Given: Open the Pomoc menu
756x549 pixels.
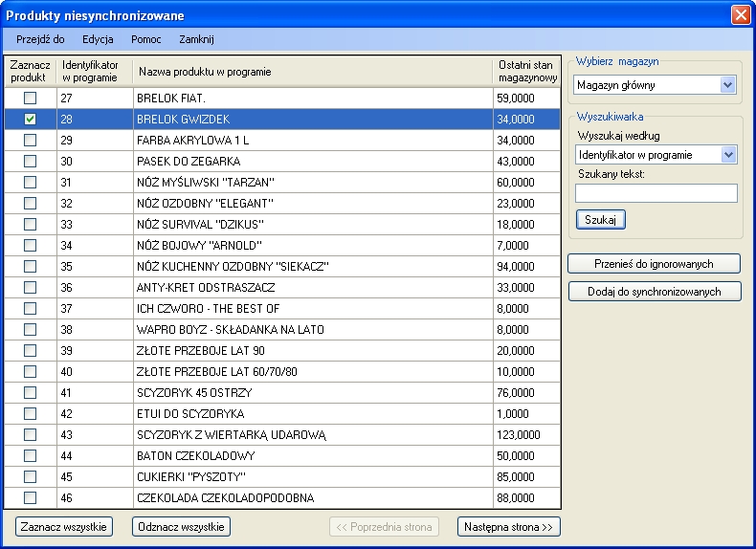Looking at the screenshot, I should tap(146, 39).
